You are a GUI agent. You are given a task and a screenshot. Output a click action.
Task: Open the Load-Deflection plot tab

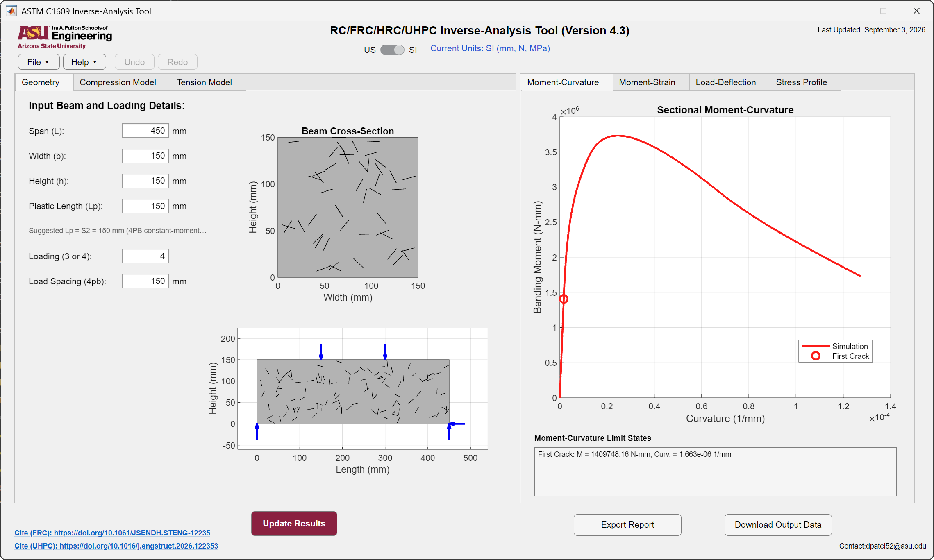pos(725,82)
